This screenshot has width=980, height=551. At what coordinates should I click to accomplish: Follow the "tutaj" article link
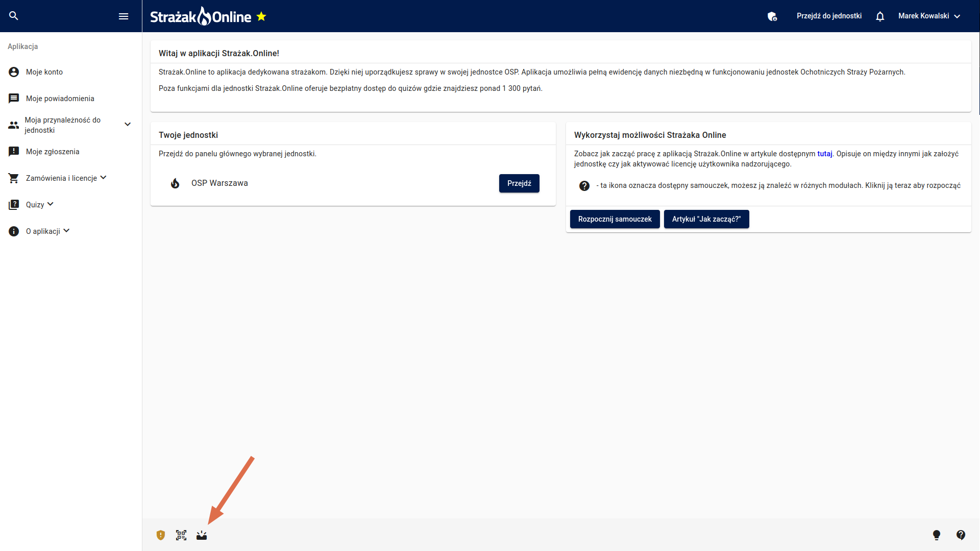[824, 154]
